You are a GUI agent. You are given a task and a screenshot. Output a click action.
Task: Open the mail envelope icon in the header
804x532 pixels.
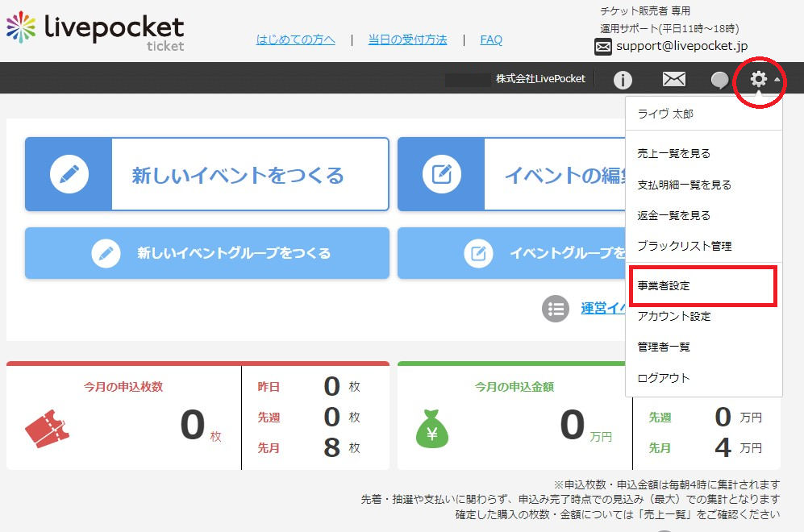pyautogui.click(x=673, y=79)
